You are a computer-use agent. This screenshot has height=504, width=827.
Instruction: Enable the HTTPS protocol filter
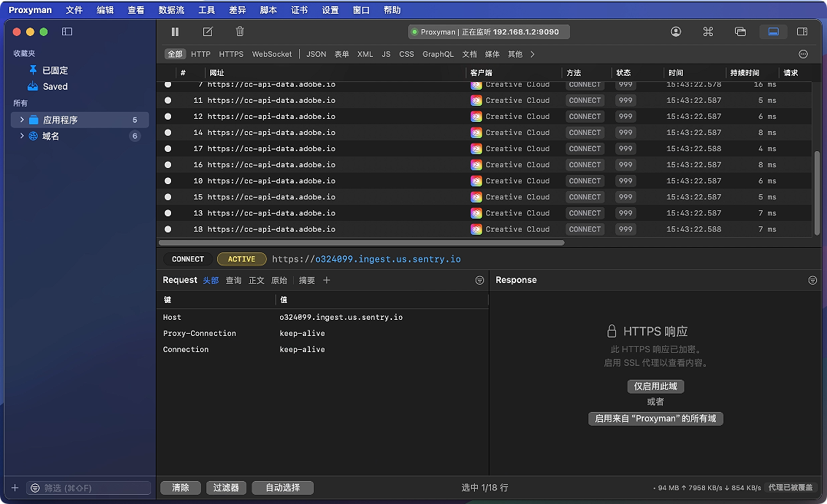tap(231, 54)
